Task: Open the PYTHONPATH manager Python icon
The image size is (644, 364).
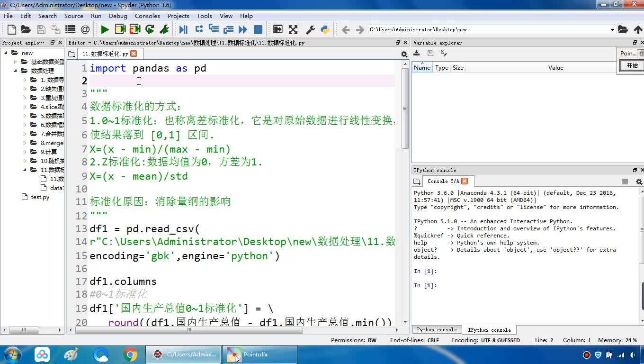Action: (325, 29)
